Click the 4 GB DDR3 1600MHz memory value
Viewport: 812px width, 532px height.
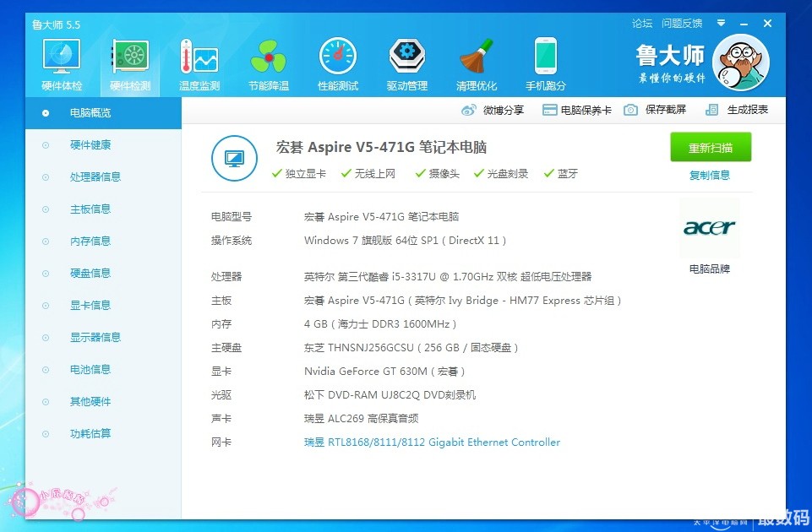380,324
